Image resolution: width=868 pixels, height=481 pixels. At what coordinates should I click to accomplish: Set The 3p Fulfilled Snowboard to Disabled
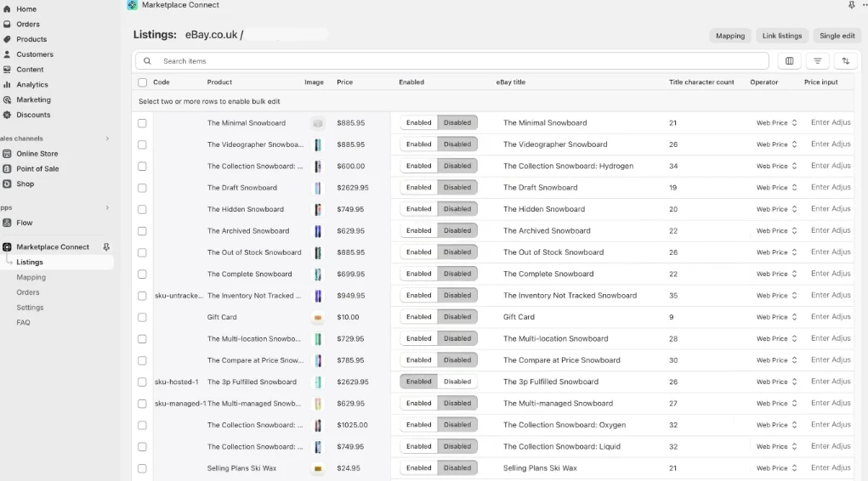click(457, 382)
